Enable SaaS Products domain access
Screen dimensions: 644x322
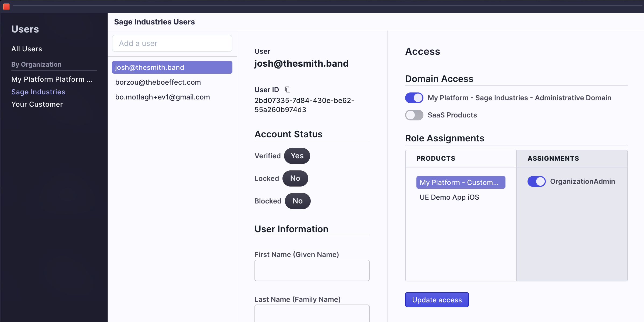click(414, 115)
